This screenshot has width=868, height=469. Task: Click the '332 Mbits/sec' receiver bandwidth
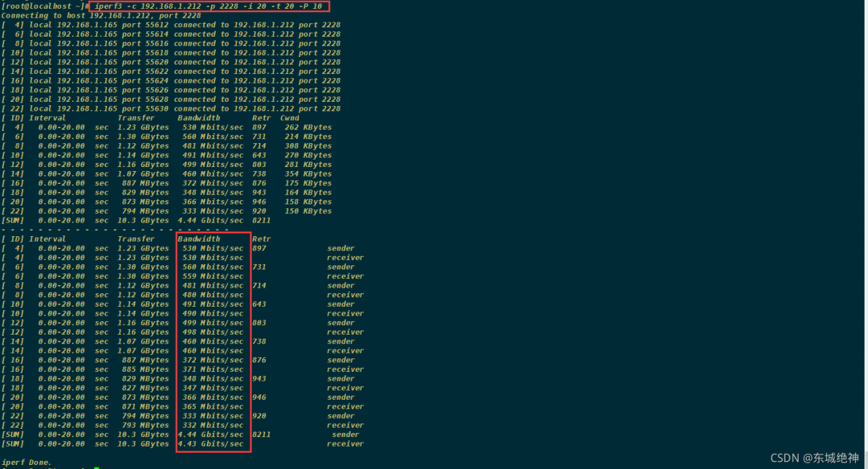click(213, 426)
